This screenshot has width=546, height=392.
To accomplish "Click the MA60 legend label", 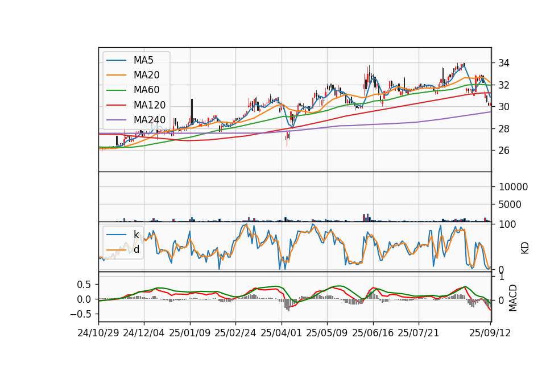I will pyautogui.click(x=146, y=90).
